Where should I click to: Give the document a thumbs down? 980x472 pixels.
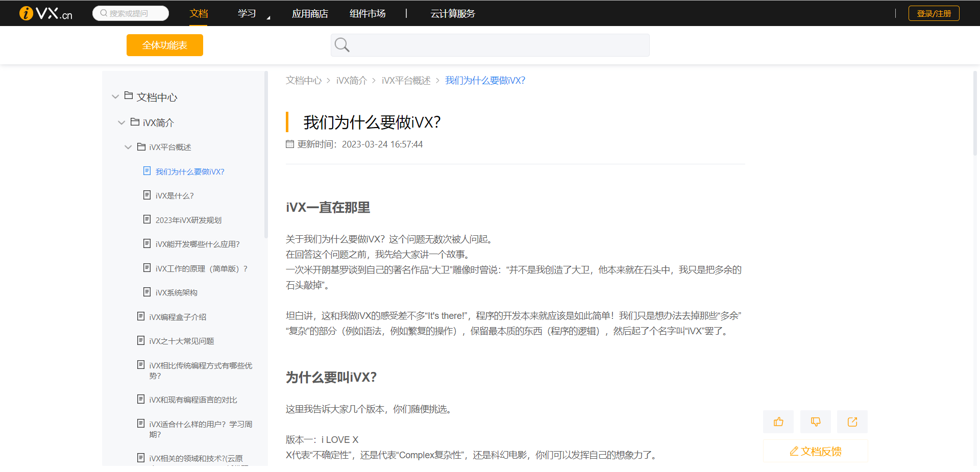click(816, 422)
